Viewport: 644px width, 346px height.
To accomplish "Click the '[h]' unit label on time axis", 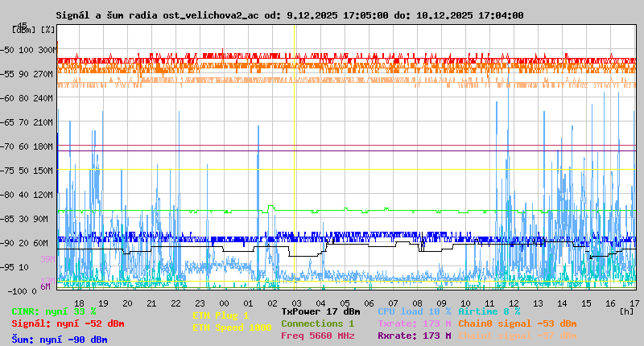I will point(627,311).
